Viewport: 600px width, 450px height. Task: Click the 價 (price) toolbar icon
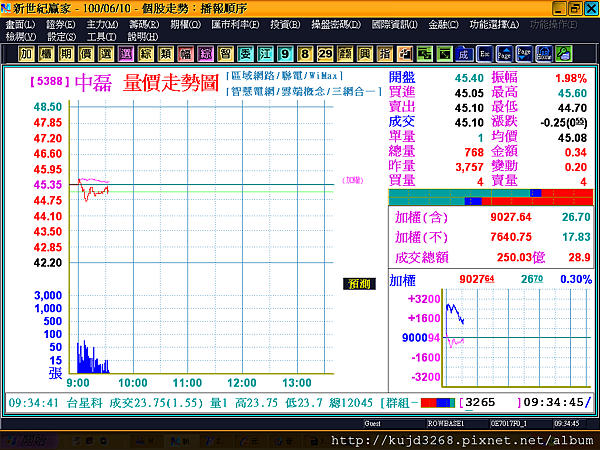(x=86, y=54)
